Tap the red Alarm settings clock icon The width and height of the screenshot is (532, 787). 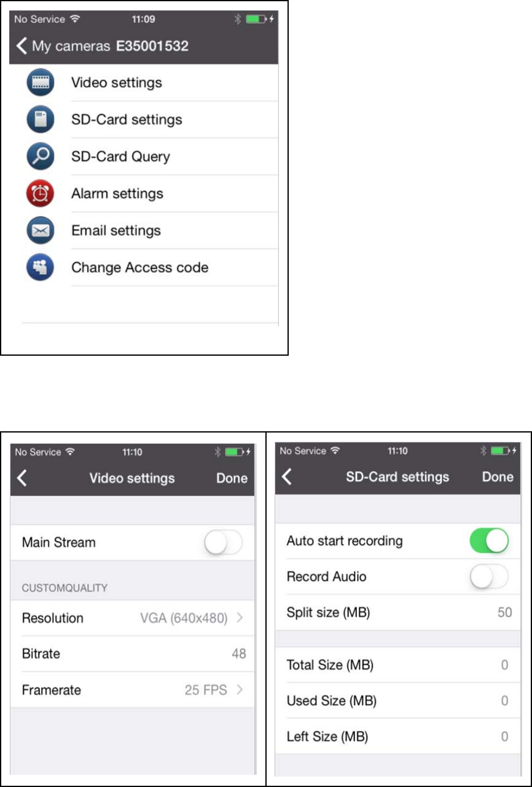(41, 194)
